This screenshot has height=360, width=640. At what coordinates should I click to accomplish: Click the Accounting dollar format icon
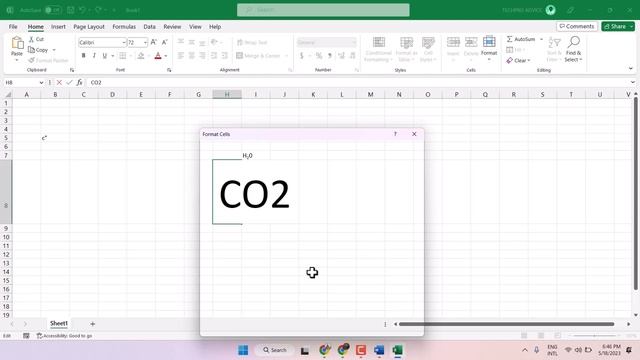(302, 56)
